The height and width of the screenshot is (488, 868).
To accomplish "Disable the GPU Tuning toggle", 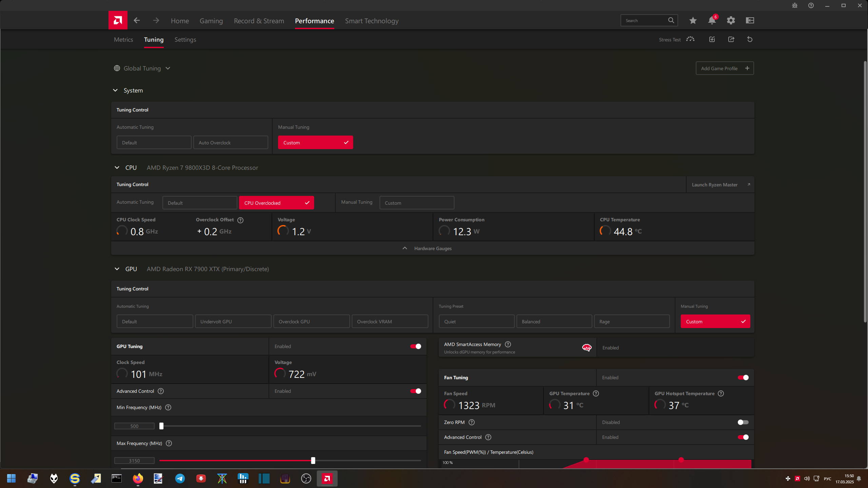I will point(415,346).
